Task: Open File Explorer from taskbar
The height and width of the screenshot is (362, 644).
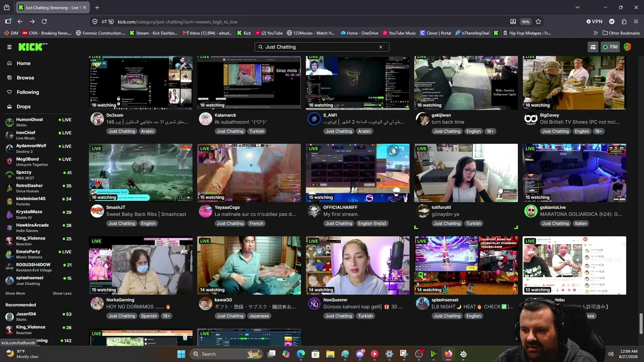Action: click(331, 354)
